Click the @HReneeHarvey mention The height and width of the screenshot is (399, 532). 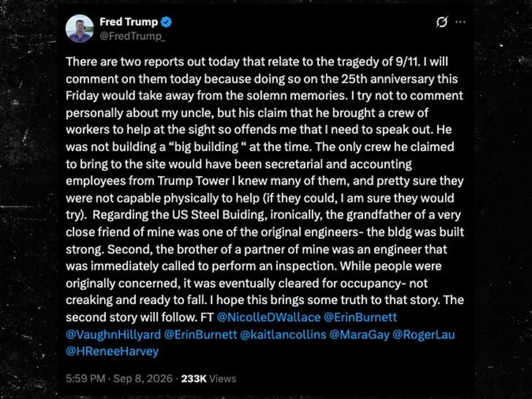113,351
